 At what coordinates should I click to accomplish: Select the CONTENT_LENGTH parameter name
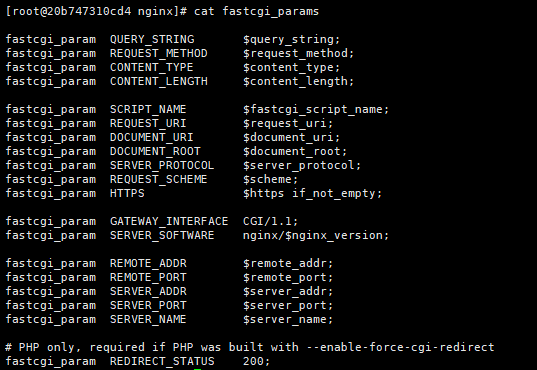point(159,82)
